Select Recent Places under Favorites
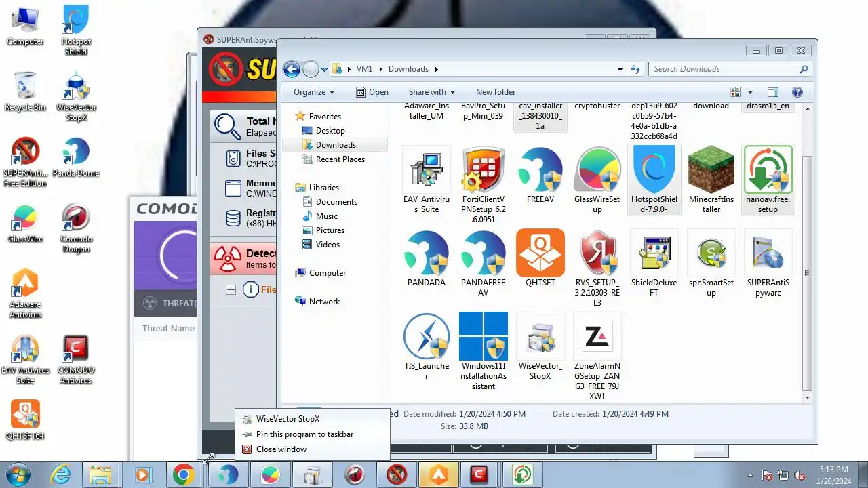868x488 pixels. coord(340,159)
